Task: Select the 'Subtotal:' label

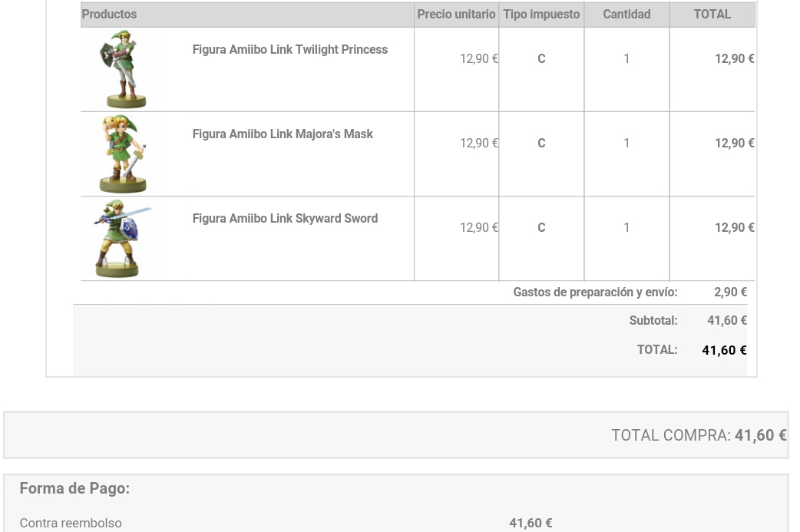Action: 653,321
